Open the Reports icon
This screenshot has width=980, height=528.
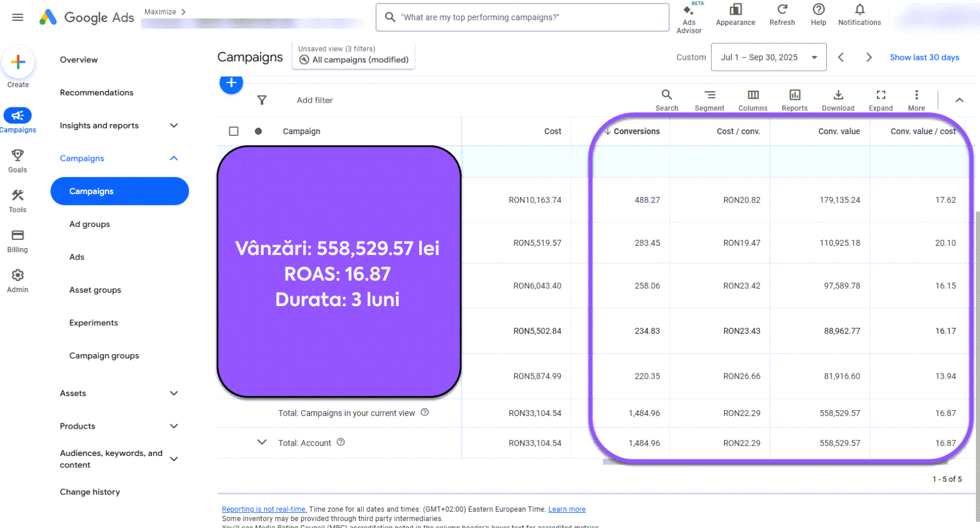click(794, 99)
